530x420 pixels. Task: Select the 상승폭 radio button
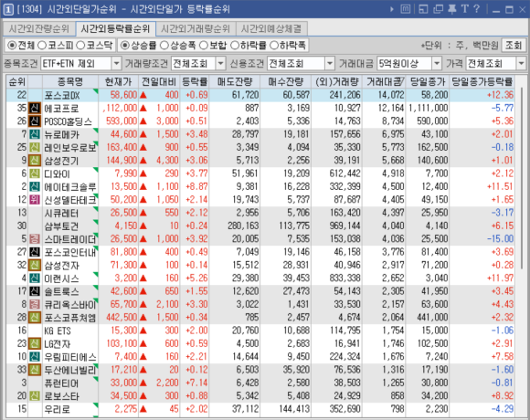[x=164, y=46]
